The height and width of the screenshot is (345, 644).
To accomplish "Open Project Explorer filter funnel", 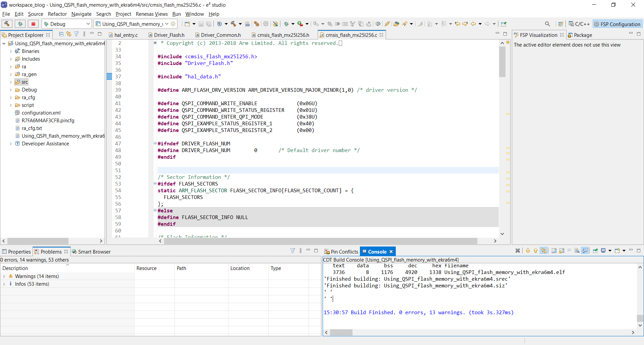I will (x=76, y=34).
